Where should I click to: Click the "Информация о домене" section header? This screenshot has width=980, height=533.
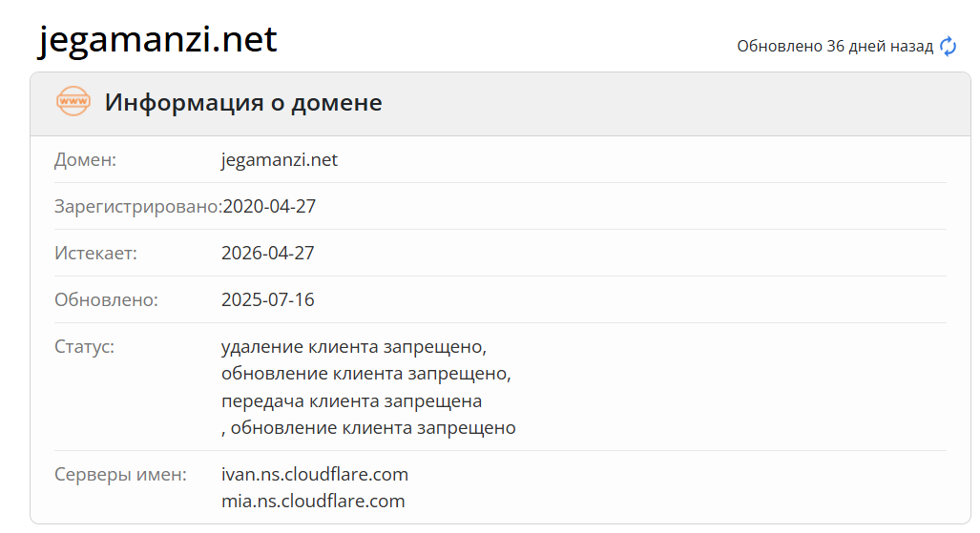243,102
